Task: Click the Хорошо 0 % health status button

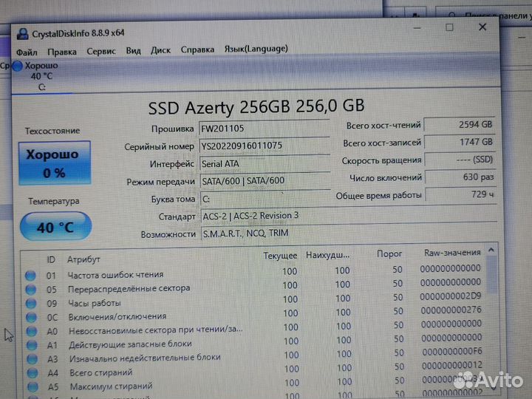Action: [55, 163]
